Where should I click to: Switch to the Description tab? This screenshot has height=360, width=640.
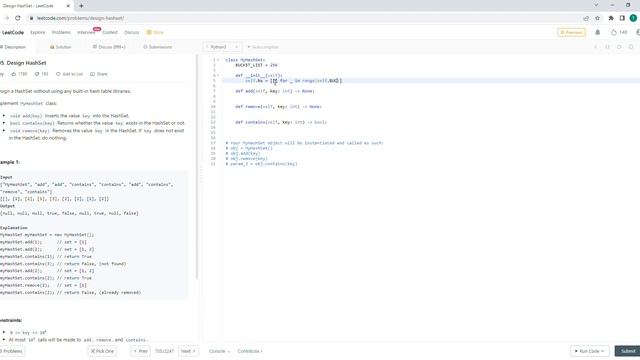tap(13, 47)
